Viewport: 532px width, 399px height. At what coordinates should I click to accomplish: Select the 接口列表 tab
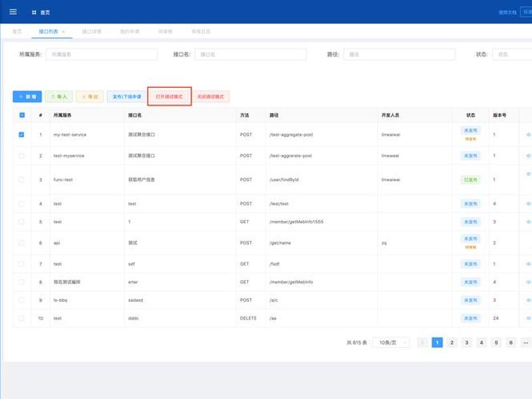[x=49, y=31]
